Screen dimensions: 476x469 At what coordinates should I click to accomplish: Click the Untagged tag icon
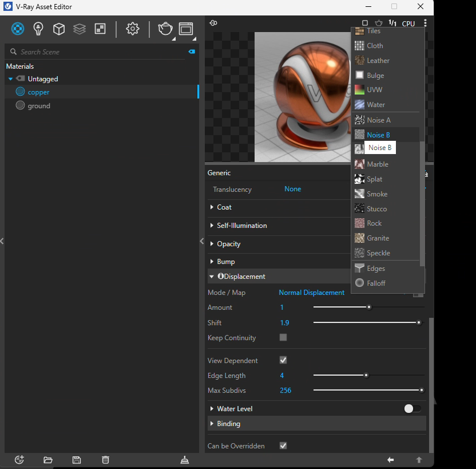(x=21, y=78)
